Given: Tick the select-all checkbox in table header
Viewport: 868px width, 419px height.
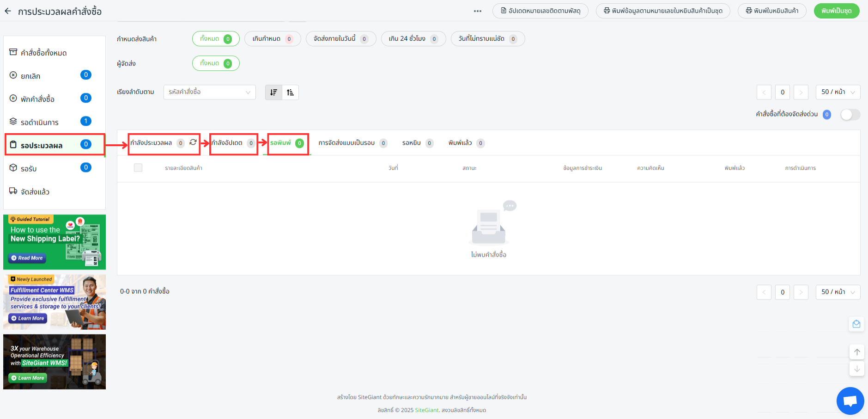Looking at the screenshot, I should pyautogui.click(x=138, y=168).
